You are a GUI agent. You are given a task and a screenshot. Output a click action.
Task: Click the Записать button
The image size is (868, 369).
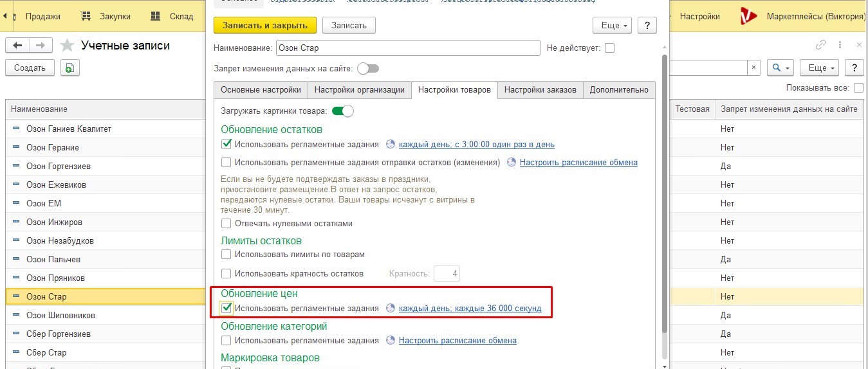(349, 25)
